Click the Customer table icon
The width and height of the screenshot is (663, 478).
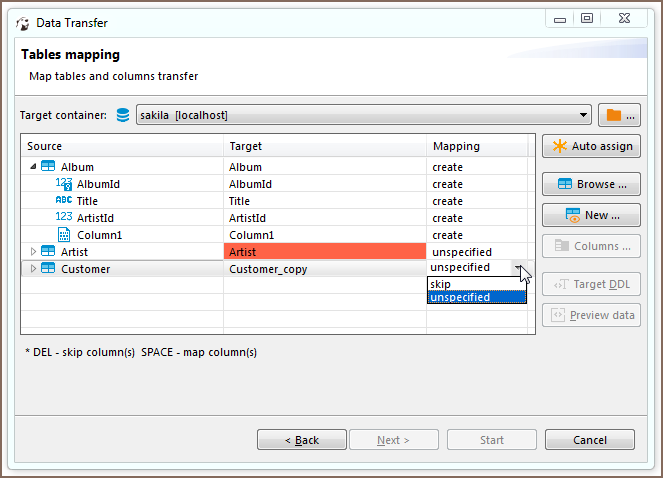48,269
